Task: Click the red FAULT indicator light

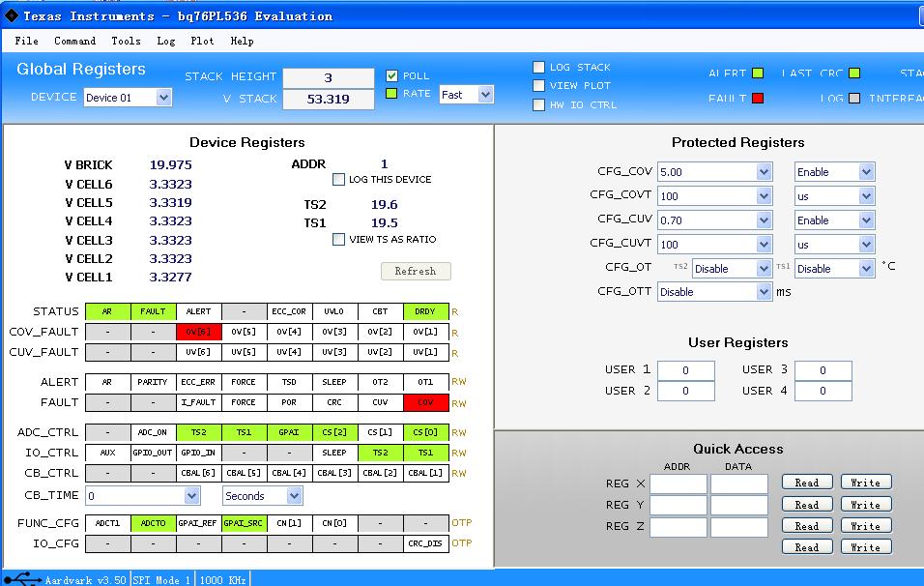Action: tap(758, 98)
